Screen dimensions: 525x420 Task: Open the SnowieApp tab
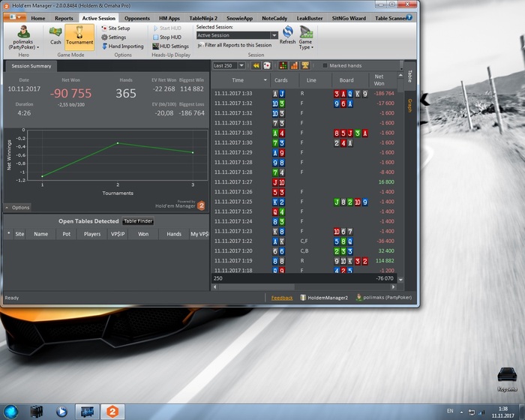click(x=239, y=18)
